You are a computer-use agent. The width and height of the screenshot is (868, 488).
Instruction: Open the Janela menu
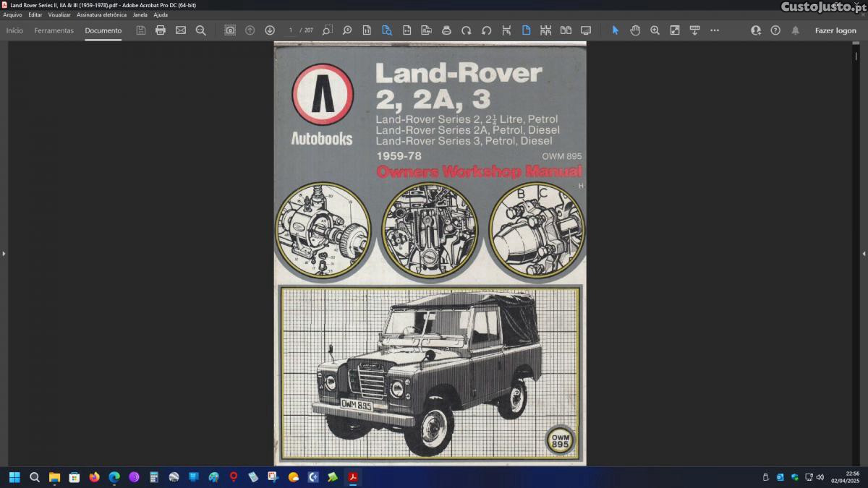(x=140, y=14)
